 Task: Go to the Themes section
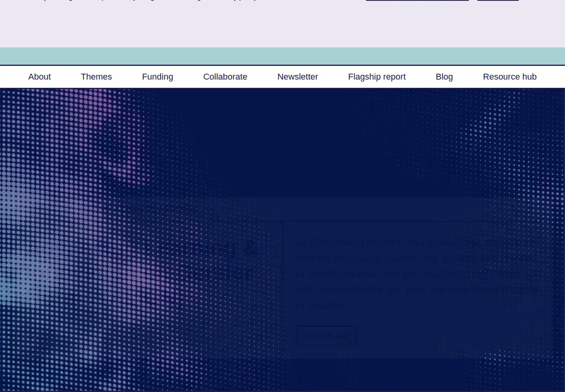[96, 77]
